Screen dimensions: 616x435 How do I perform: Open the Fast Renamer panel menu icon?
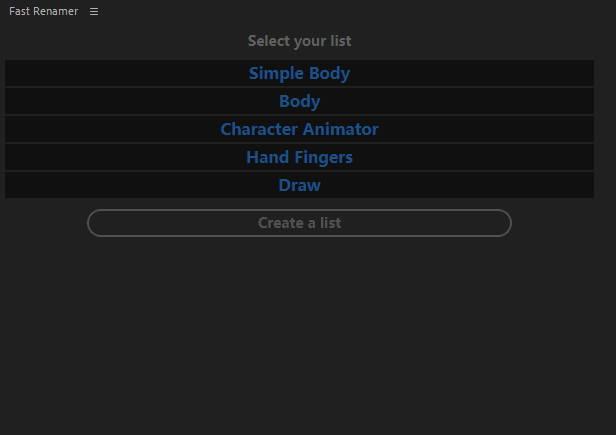click(94, 12)
